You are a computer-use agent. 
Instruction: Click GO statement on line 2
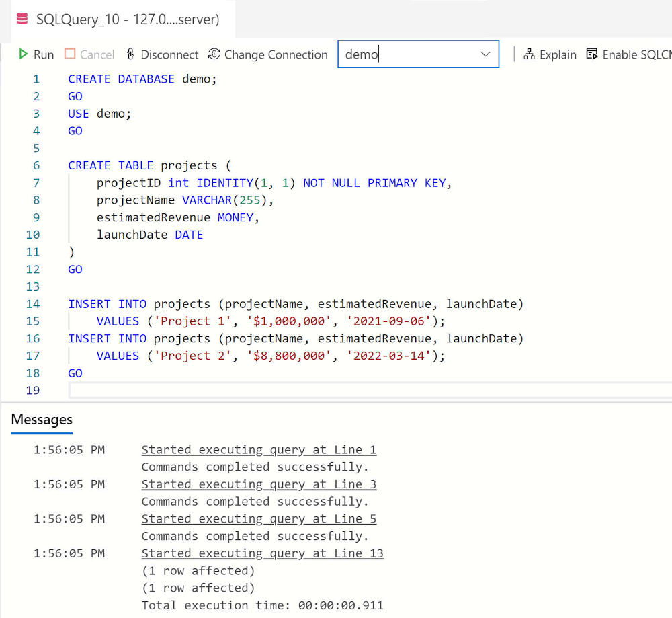click(75, 96)
